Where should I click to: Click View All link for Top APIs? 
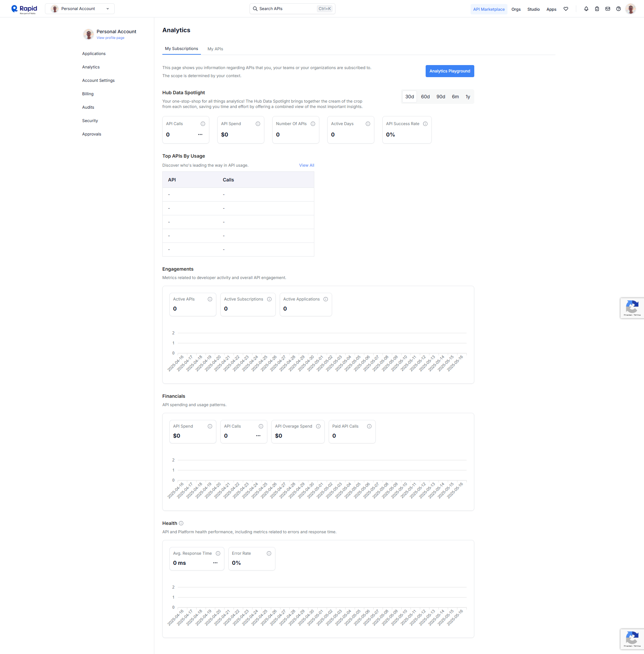pos(307,165)
